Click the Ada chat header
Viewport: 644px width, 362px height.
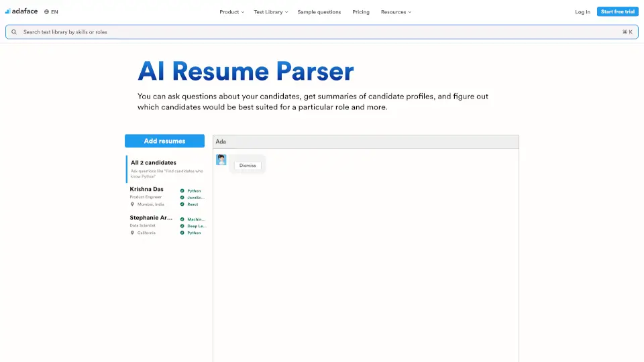pos(366,141)
